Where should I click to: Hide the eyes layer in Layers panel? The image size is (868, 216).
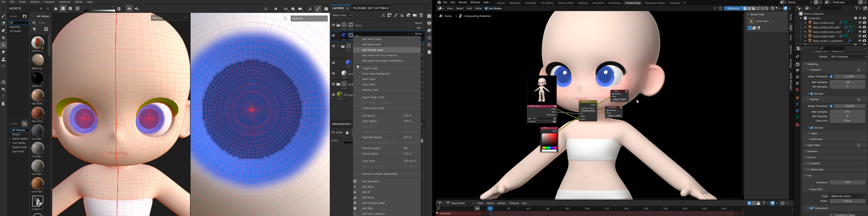pyautogui.click(x=333, y=25)
